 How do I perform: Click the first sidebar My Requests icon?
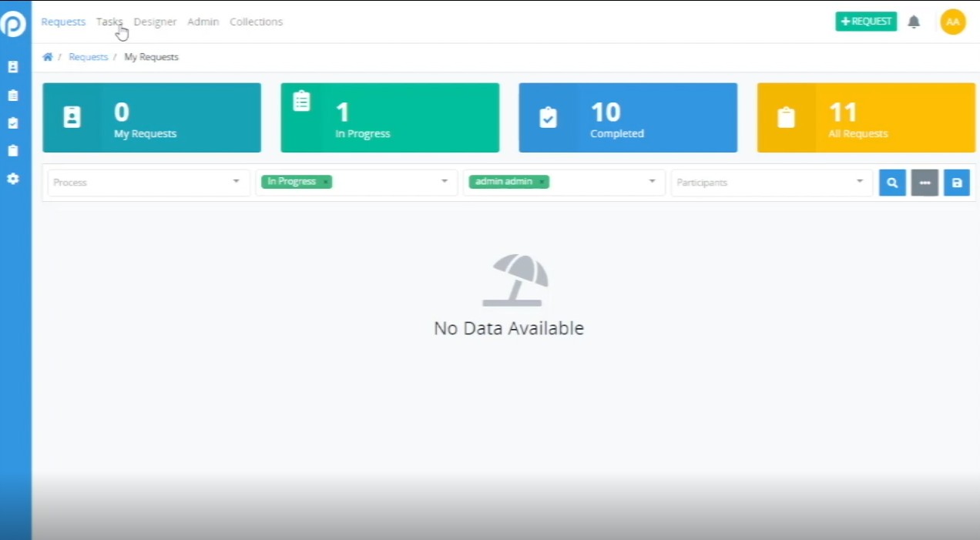pos(13,68)
